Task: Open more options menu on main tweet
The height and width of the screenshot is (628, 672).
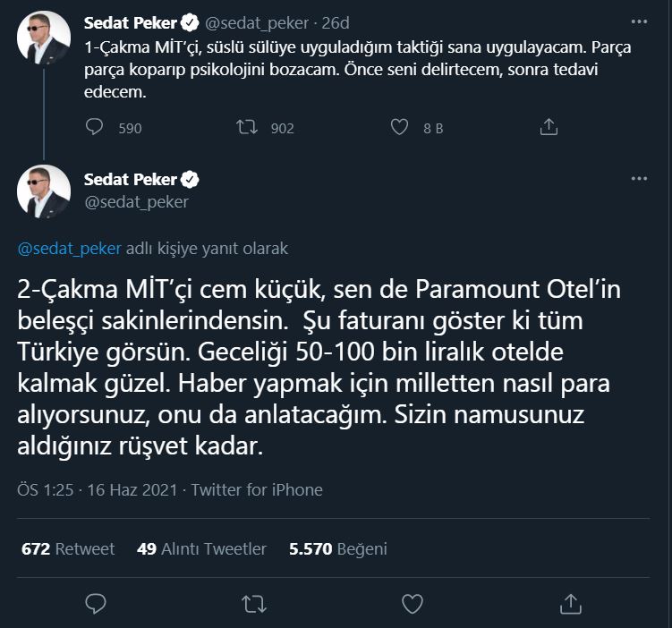Action: pyautogui.click(x=638, y=179)
